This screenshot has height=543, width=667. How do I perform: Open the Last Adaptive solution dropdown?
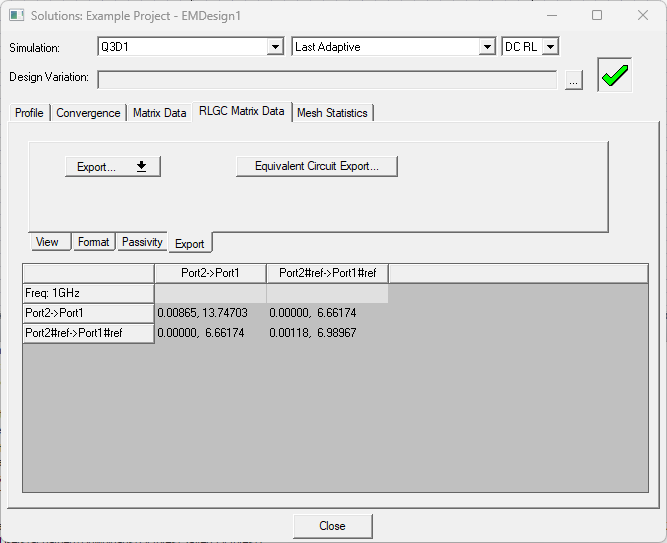click(x=487, y=47)
